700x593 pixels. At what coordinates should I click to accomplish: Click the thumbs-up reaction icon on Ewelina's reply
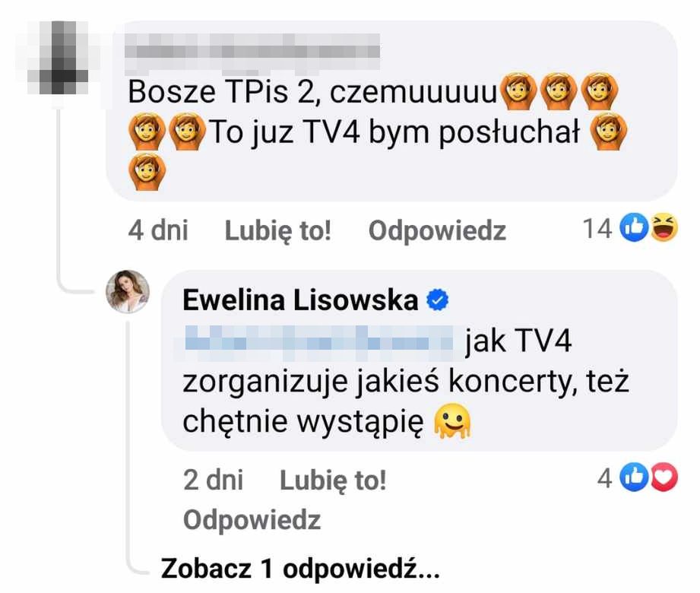point(634,477)
